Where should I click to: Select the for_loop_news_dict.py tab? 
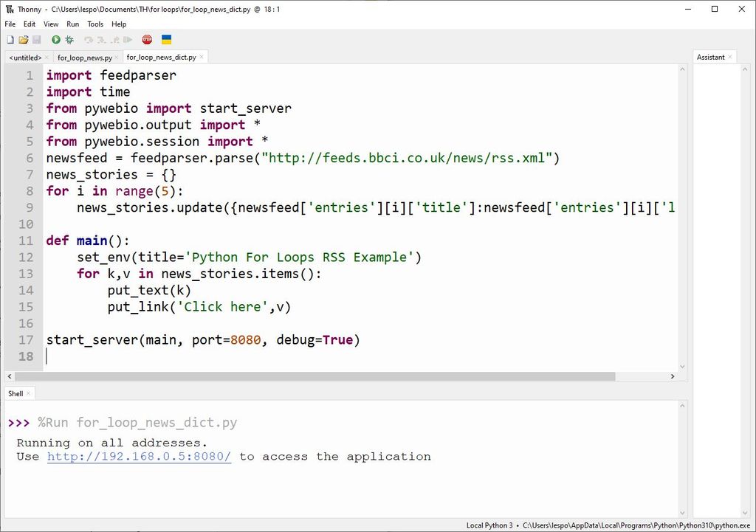pos(161,57)
